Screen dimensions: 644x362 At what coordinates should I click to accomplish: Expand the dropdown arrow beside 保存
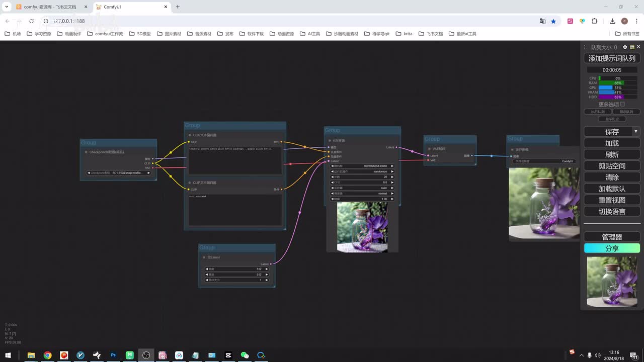tap(636, 132)
